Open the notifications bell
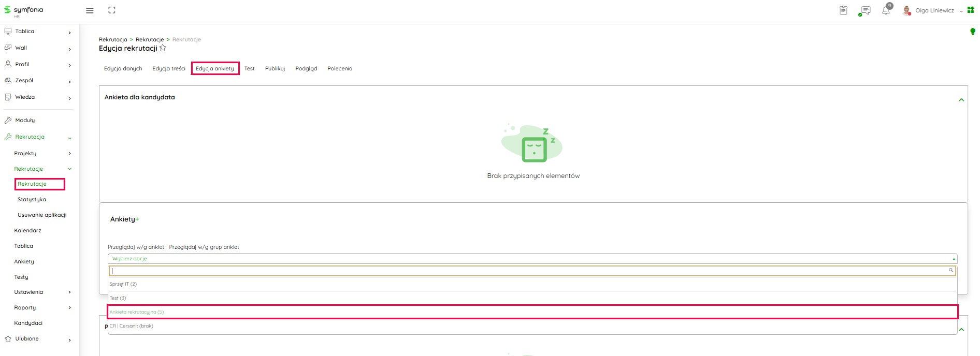The height and width of the screenshot is (356, 980). [886, 10]
